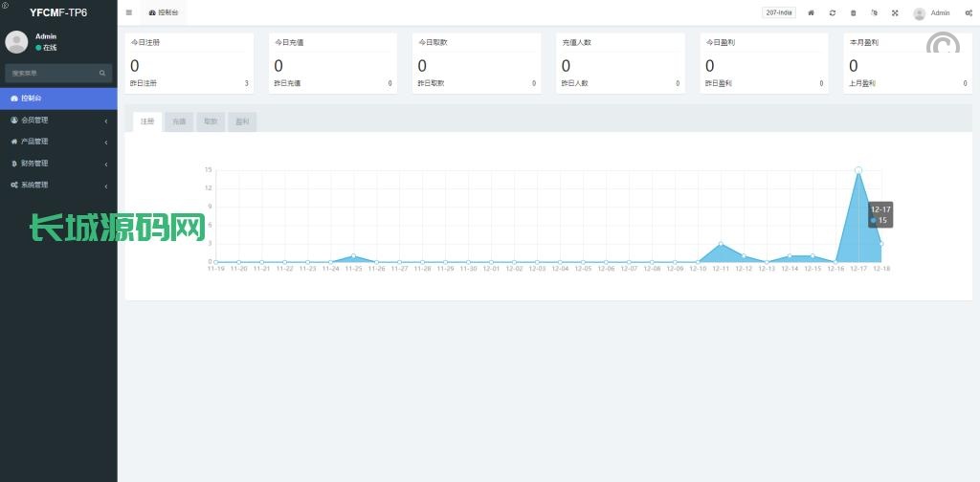Image resolution: width=980 pixels, height=482 pixels.
Task: Click the translate icon before fullscreen
Action: (874, 12)
